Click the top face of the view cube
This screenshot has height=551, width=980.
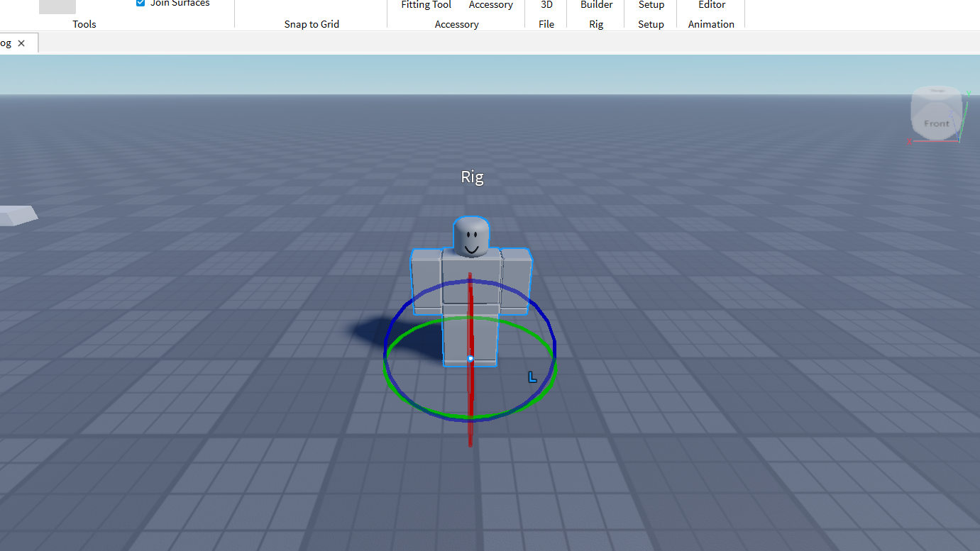937,92
